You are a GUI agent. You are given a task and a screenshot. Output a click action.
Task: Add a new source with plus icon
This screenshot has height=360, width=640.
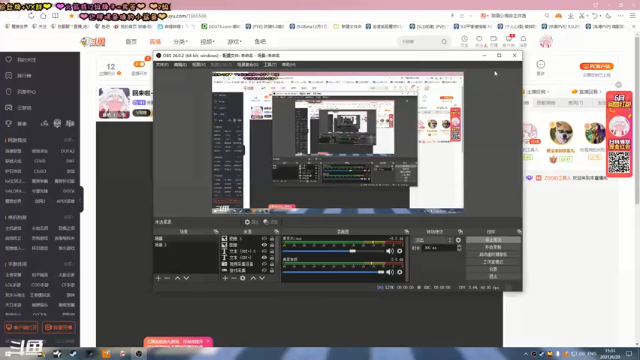point(225,278)
